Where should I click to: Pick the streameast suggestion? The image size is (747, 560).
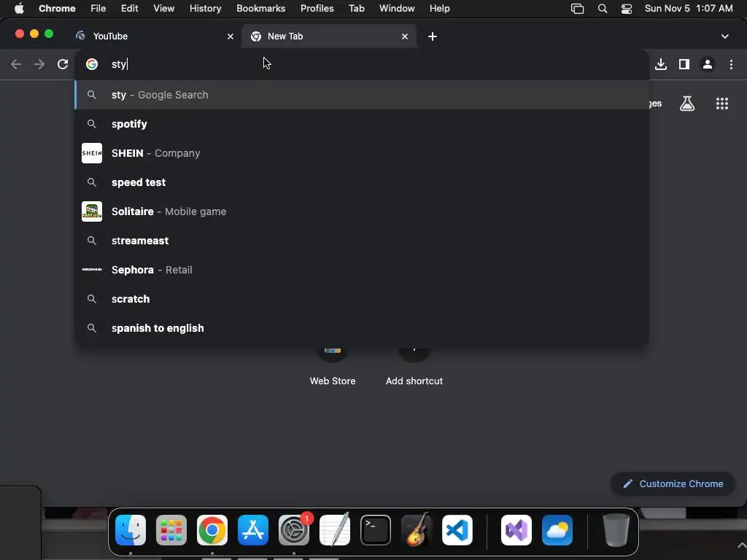pyautogui.click(x=362, y=241)
